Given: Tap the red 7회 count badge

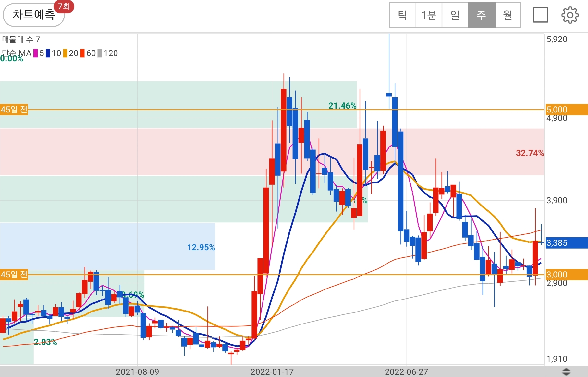Looking at the screenshot, I should [64, 6].
